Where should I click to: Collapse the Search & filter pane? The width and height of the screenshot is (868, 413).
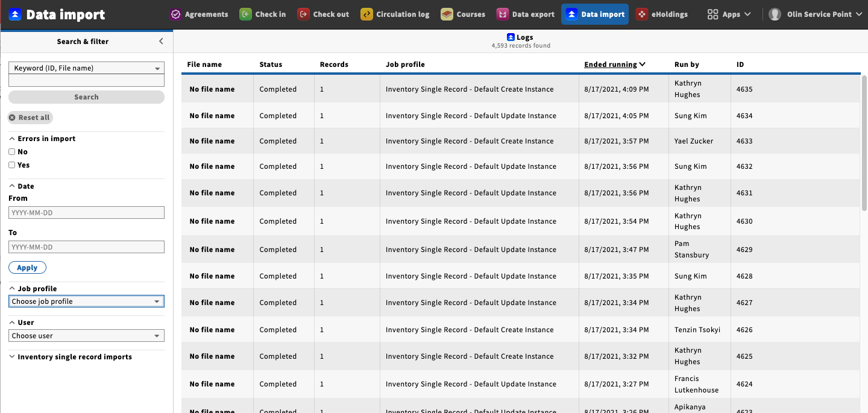(161, 41)
